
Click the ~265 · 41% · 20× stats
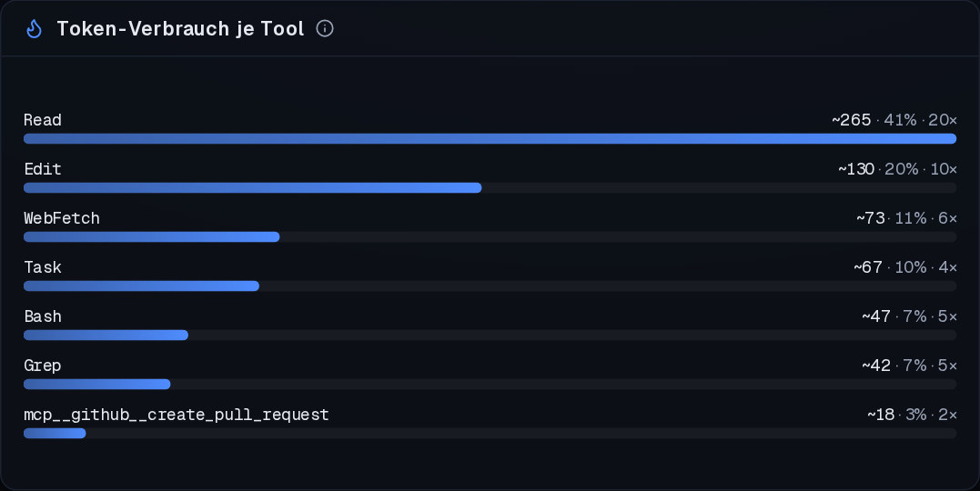[x=894, y=120]
